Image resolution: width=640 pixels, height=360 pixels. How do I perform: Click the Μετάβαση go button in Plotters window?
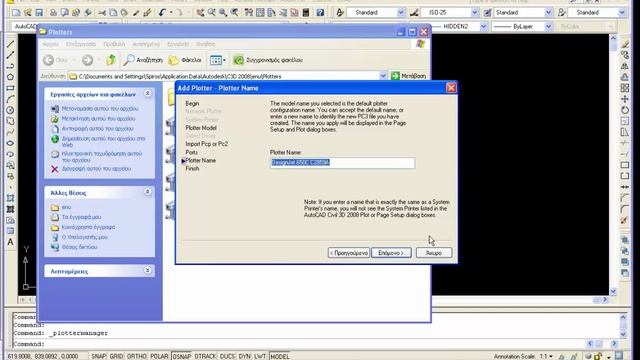[x=409, y=76]
